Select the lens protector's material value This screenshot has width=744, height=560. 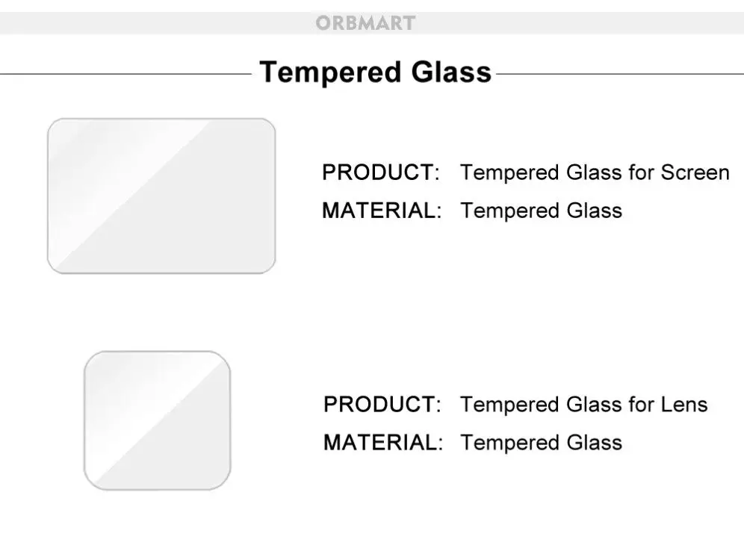coord(542,444)
